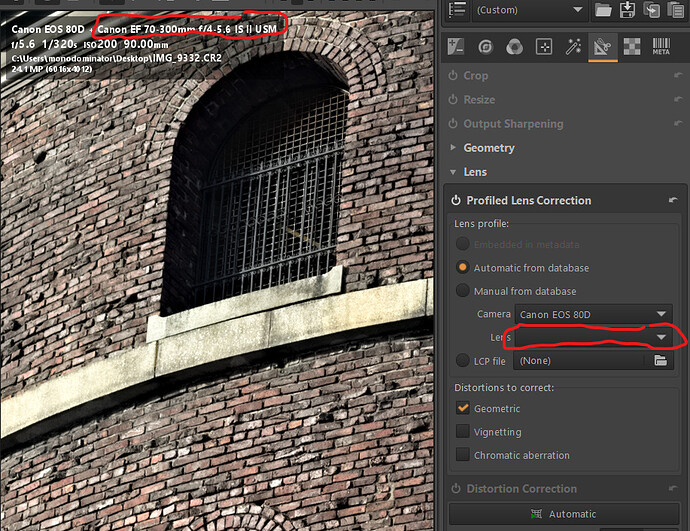This screenshot has height=531, width=690.
Task: Open the Local adjustments tab icon
Action: tap(543, 46)
